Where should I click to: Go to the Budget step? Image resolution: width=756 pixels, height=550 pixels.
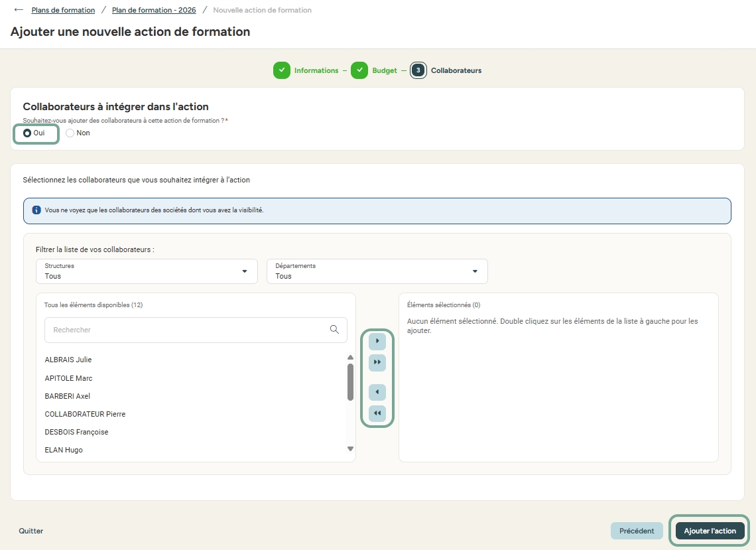point(384,70)
